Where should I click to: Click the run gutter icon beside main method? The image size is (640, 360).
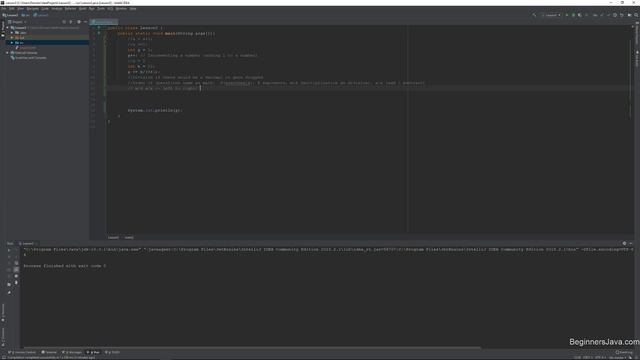click(x=99, y=33)
